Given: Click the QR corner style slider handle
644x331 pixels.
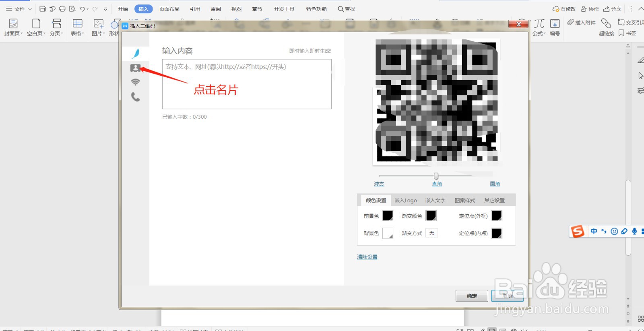Looking at the screenshot, I should [x=436, y=176].
